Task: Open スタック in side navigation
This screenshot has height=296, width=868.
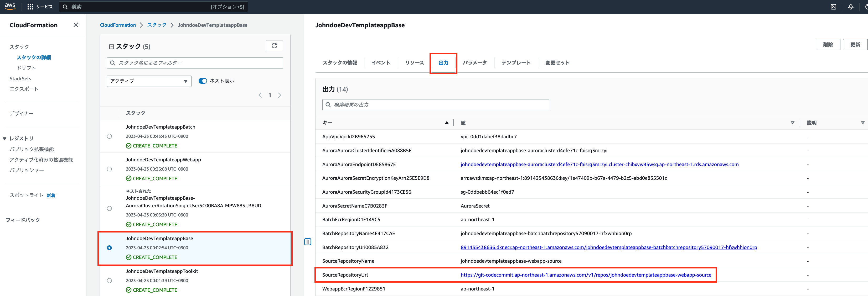Action: tap(19, 47)
